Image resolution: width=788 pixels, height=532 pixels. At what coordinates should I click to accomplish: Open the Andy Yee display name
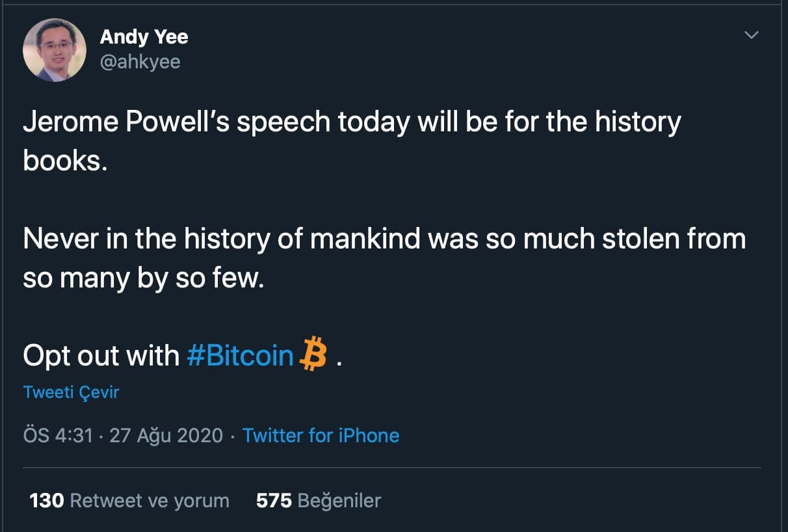click(x=144, y=37)
